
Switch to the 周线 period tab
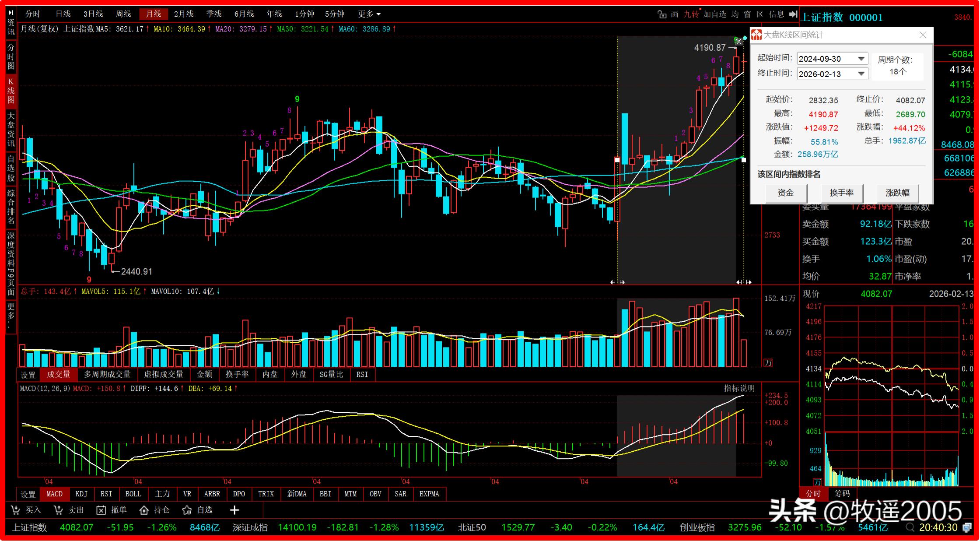click(x=123, y=14)
